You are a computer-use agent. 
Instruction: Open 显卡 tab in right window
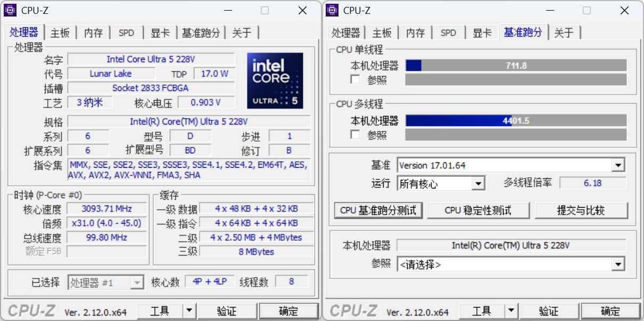tap(482, 33)
